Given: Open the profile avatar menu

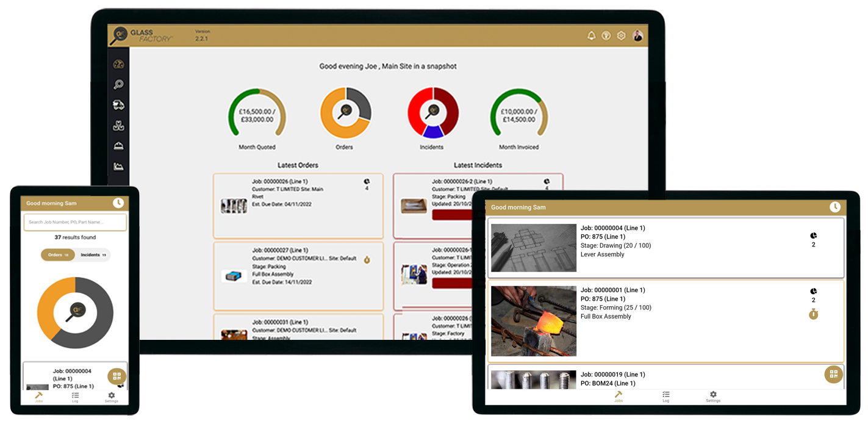Looking at the screenshot, I should pos(638,35).
